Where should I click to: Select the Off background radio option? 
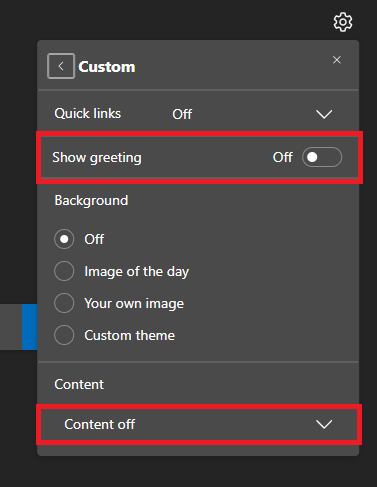point(64,239)
